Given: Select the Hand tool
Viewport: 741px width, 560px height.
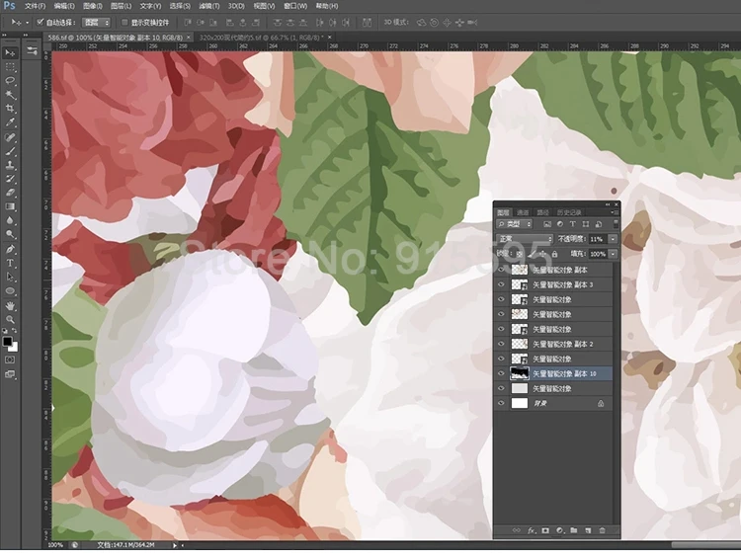Looking at the screenshot, I should 10,305.
